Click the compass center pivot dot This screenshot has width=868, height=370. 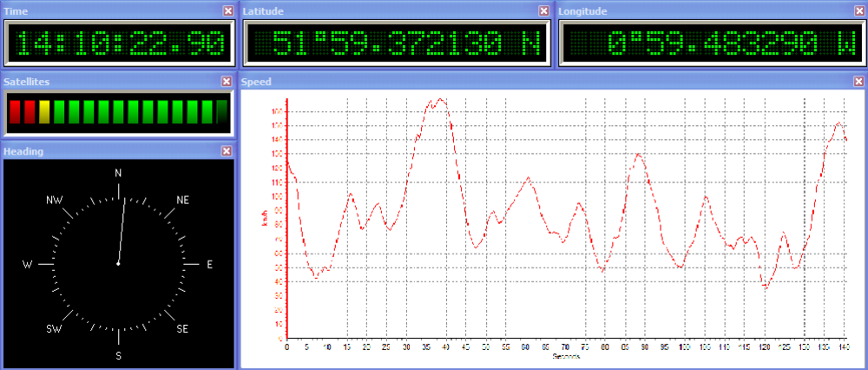(x=118, y=264)
